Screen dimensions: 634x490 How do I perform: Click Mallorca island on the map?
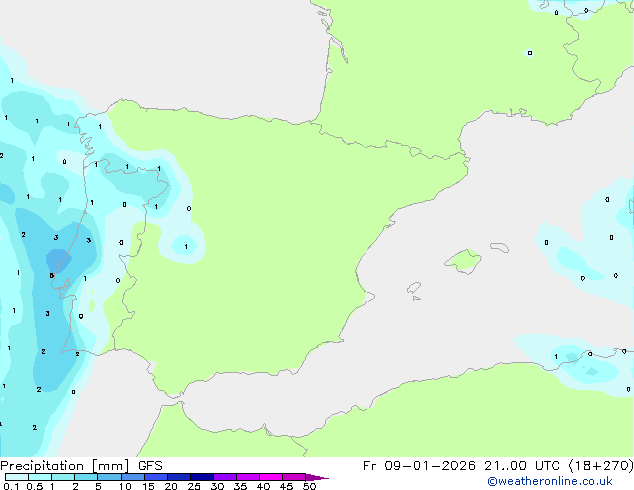[x=463, y=261]
